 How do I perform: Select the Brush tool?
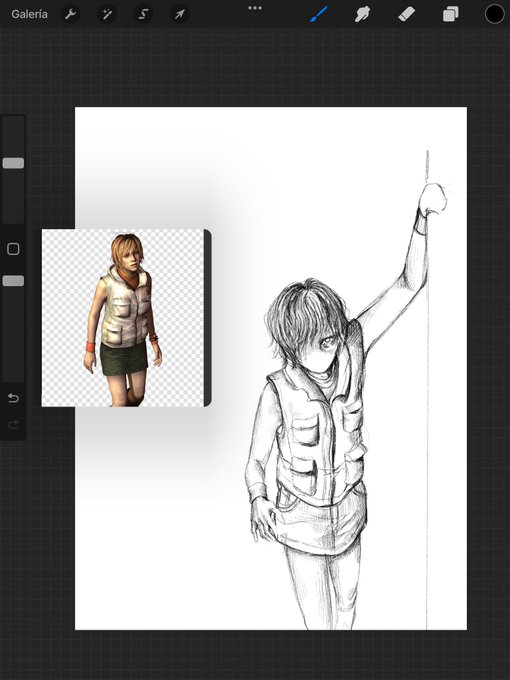pyautogui.click(x=319, y=14)
